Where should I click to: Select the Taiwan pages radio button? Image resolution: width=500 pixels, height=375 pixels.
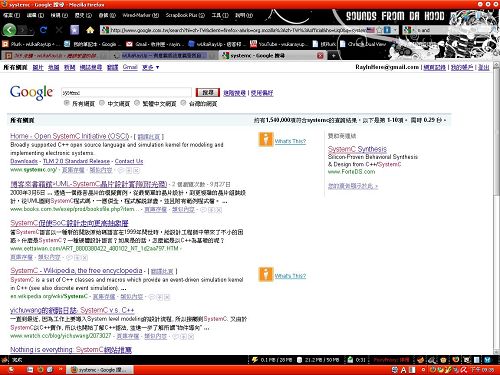(x=183, y=103)
